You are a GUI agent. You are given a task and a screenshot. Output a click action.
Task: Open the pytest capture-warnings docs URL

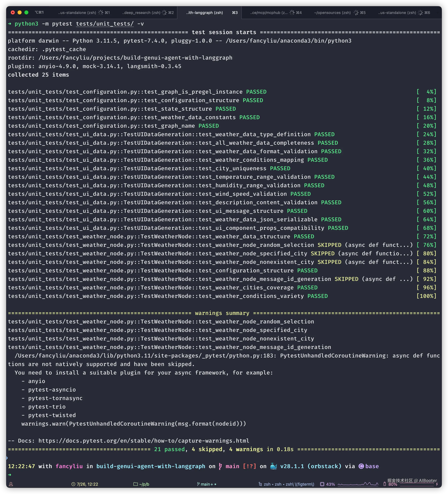144,441
